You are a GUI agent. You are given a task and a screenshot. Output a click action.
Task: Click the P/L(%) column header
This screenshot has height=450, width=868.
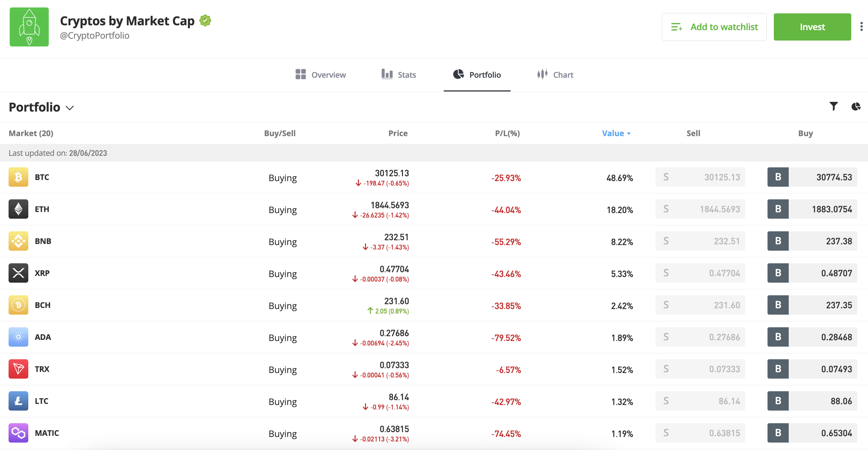pyautogui.click(x=507, y=133)
